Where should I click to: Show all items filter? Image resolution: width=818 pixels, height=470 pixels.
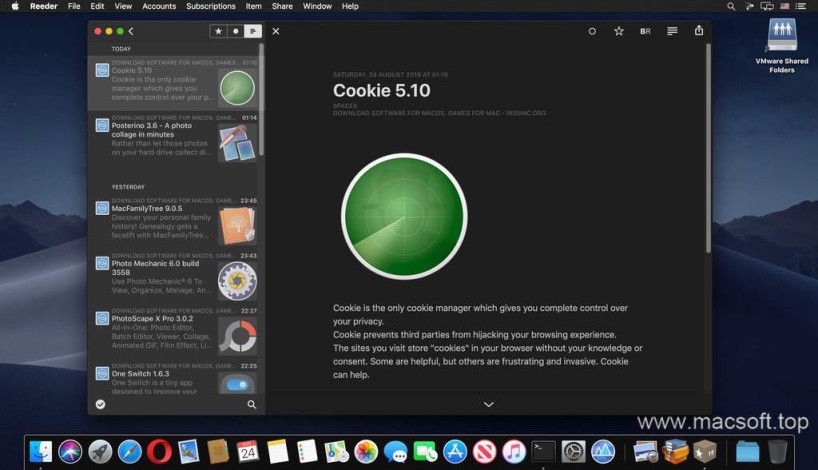(253, 31)
